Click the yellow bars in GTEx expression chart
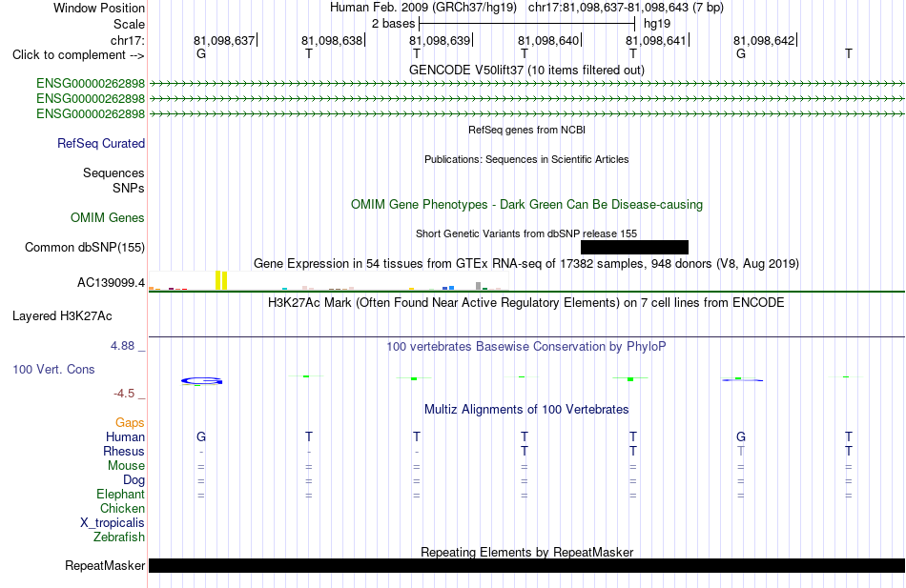906x588 pixels. coord(221,280)
